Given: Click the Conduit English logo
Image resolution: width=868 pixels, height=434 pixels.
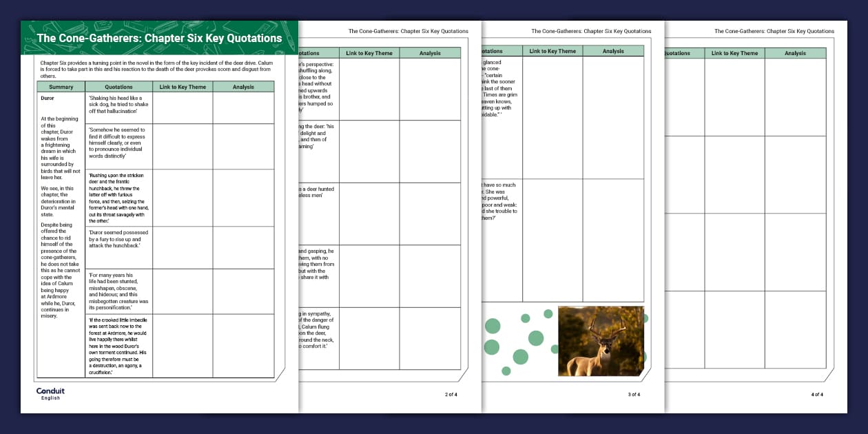Looking at the screenshot, I should click(x=50, y=393).
